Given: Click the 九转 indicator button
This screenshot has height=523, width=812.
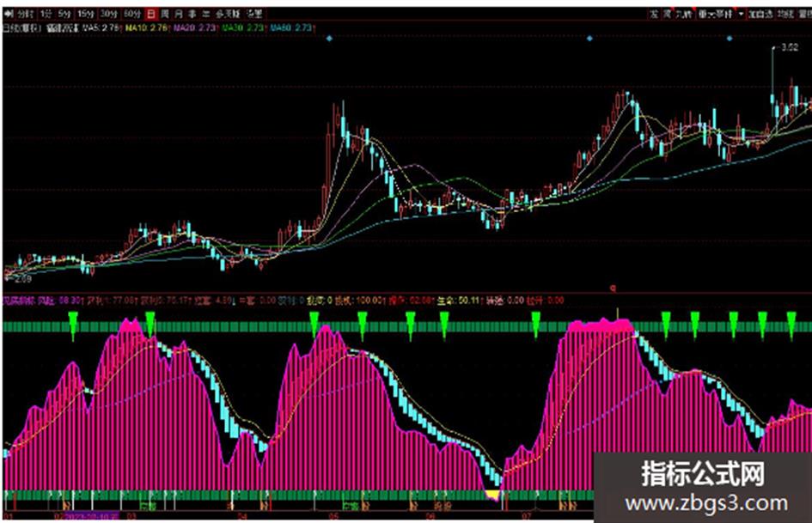Looking at the screenshot, I should coord(684,14).
